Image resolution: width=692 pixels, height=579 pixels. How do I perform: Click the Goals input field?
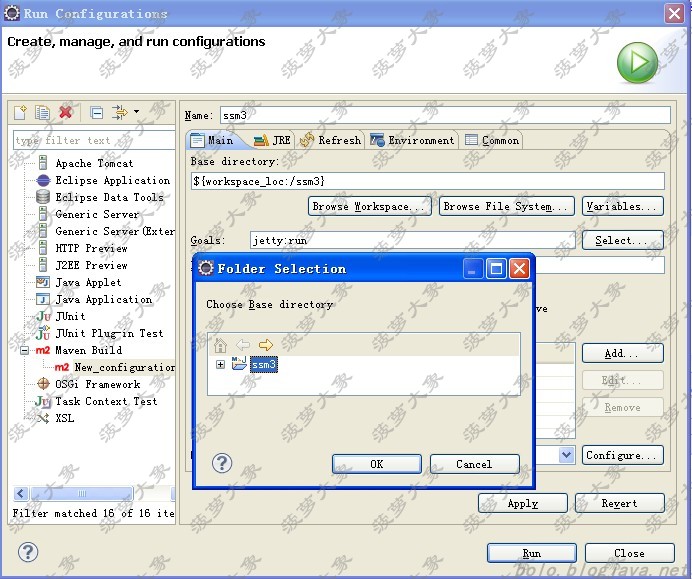coord(413,241)
